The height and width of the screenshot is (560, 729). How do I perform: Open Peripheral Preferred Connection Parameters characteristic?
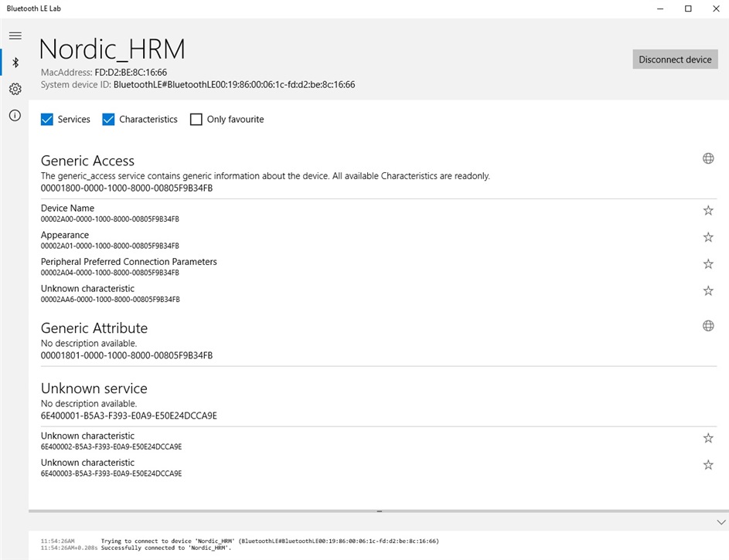click(x=379, y=266)
